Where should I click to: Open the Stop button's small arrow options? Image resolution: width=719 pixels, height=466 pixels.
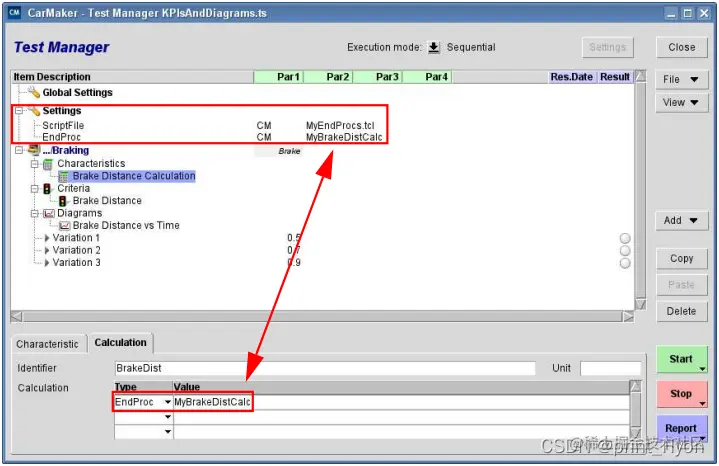point(702,404)
